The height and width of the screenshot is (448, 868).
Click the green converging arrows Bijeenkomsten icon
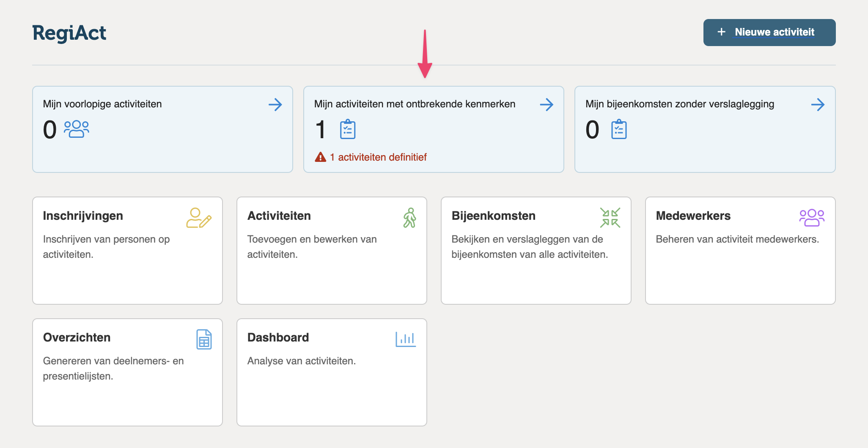610,218
